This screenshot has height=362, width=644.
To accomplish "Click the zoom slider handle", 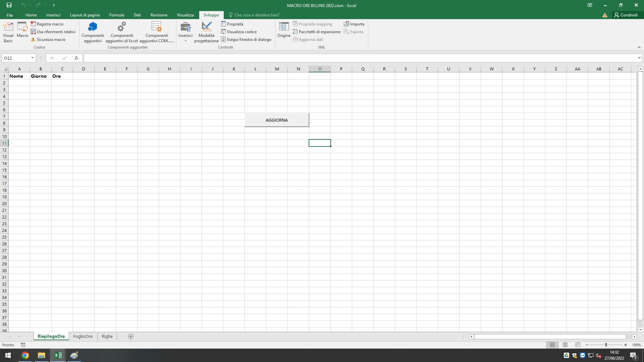I will point(606,345).
